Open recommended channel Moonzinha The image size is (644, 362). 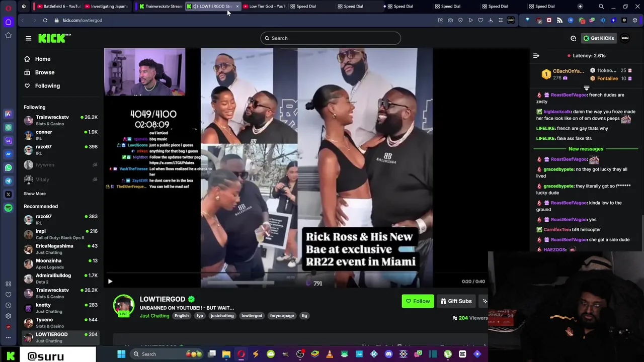(x=60, y=263)
